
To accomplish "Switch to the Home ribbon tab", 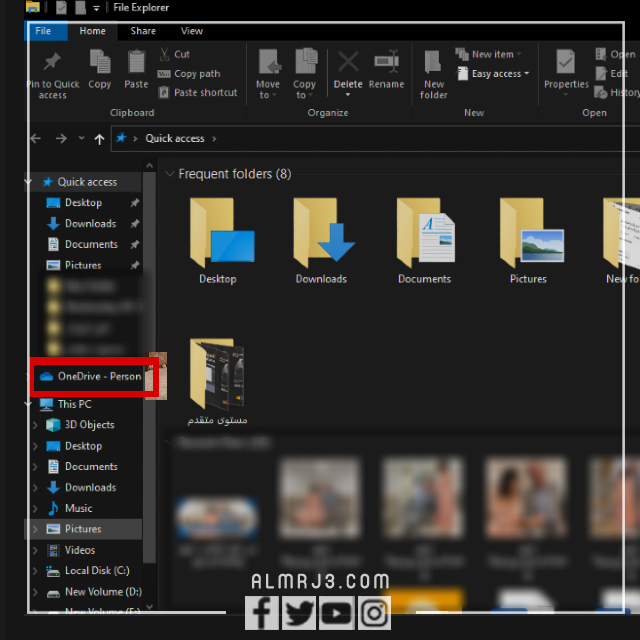I will click(x=93, y=31).
